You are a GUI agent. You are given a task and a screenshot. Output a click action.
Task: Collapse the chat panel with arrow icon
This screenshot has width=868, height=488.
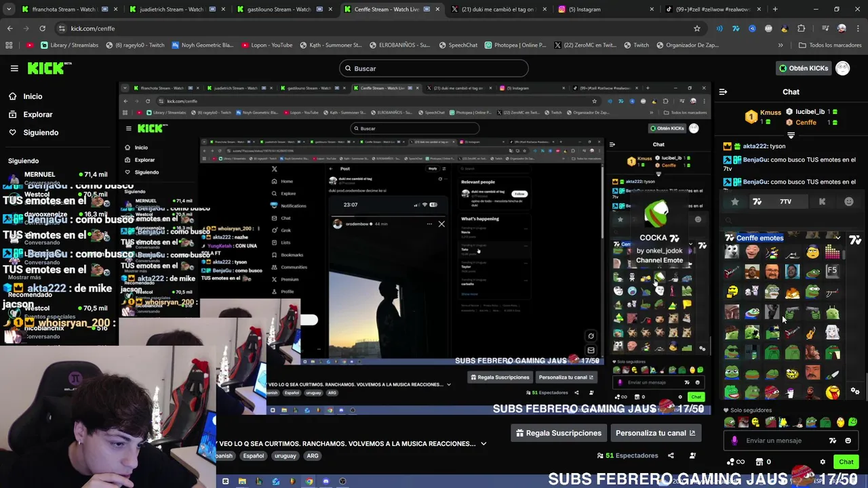723,91
